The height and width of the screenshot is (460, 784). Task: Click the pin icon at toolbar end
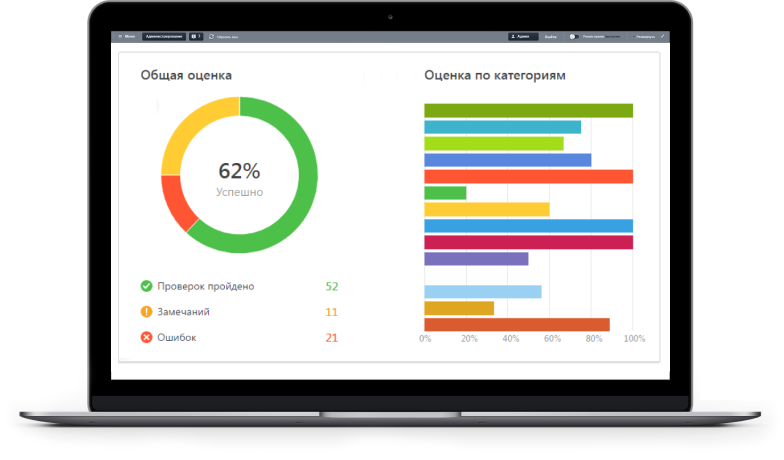[x=663, y=36]
